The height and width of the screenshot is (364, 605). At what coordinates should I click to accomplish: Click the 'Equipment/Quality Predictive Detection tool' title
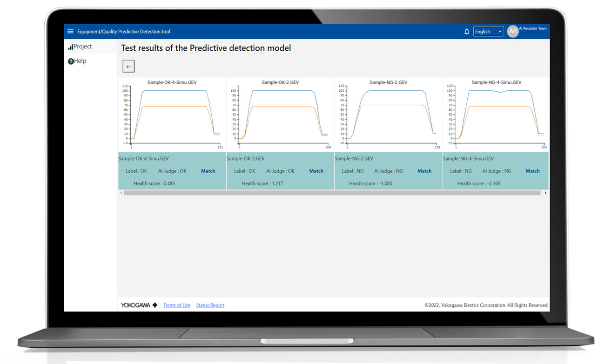coord(124,32)
